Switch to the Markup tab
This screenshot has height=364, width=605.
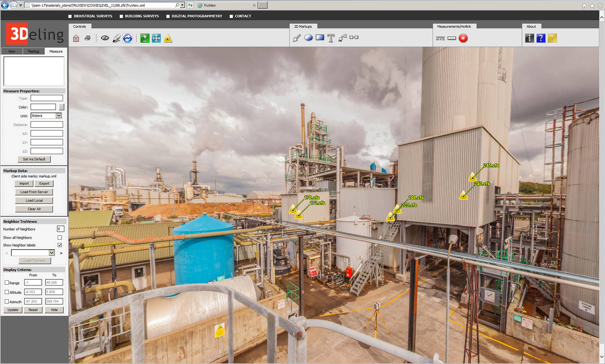(33, 51)
